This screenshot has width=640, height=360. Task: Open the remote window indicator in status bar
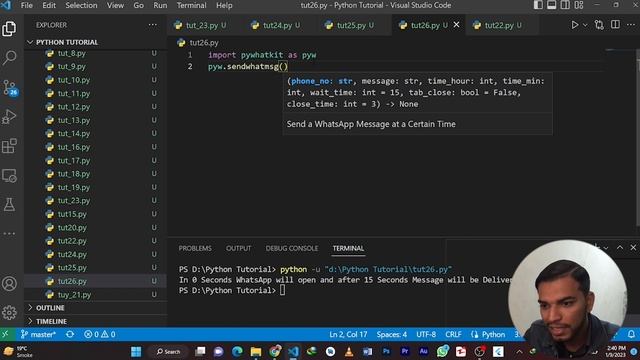click(x=5, y=334)
